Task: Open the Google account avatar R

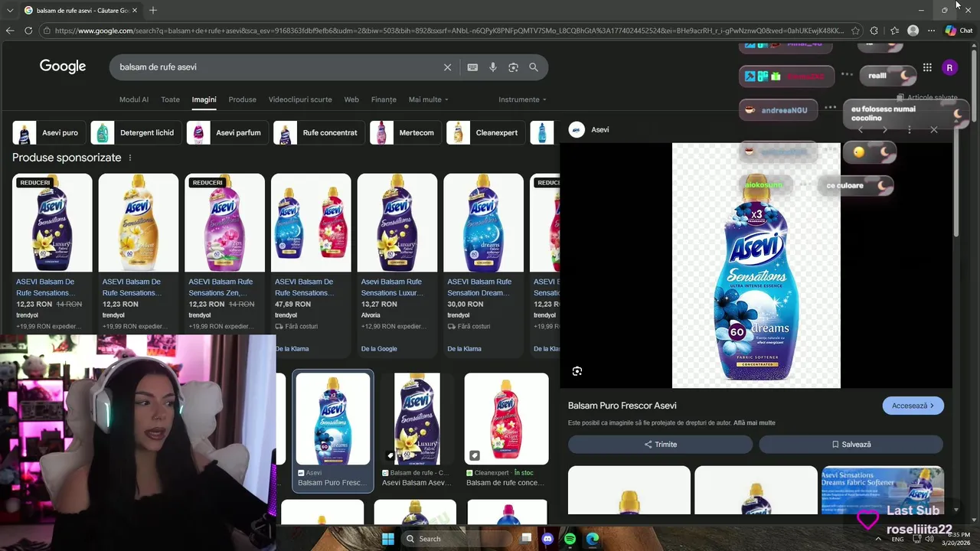Action: [949, 67]
